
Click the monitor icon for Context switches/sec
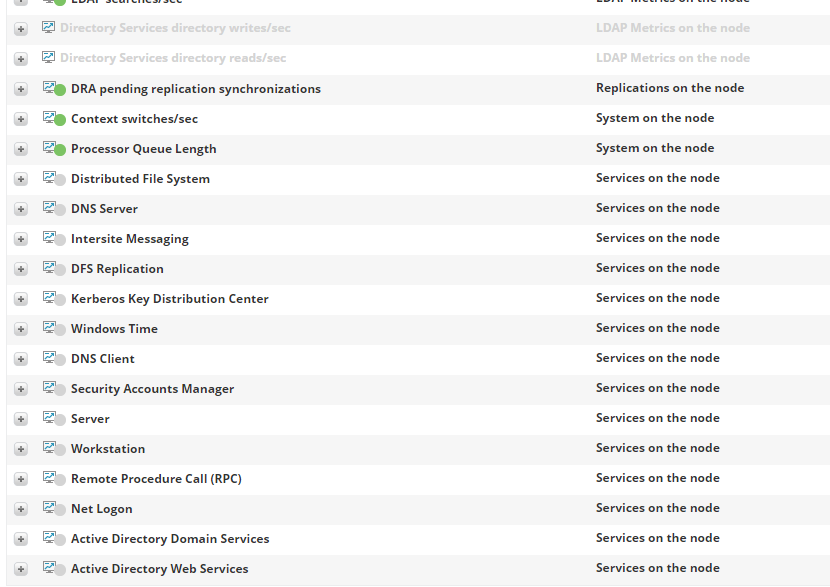click(54, 119)
